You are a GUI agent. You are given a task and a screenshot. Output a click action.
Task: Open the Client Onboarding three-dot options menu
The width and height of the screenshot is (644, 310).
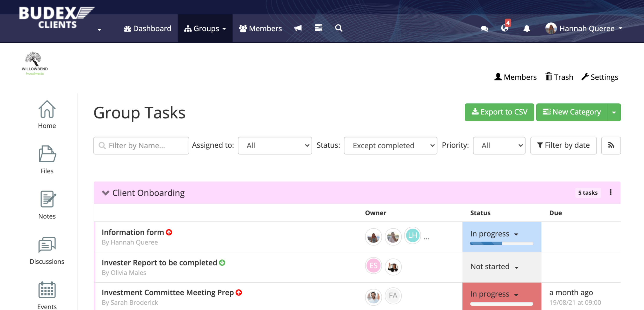pyautogui.click(x=611, y=192)
